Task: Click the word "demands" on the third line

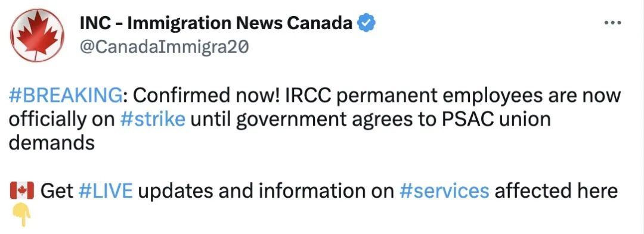Action: 52,143
